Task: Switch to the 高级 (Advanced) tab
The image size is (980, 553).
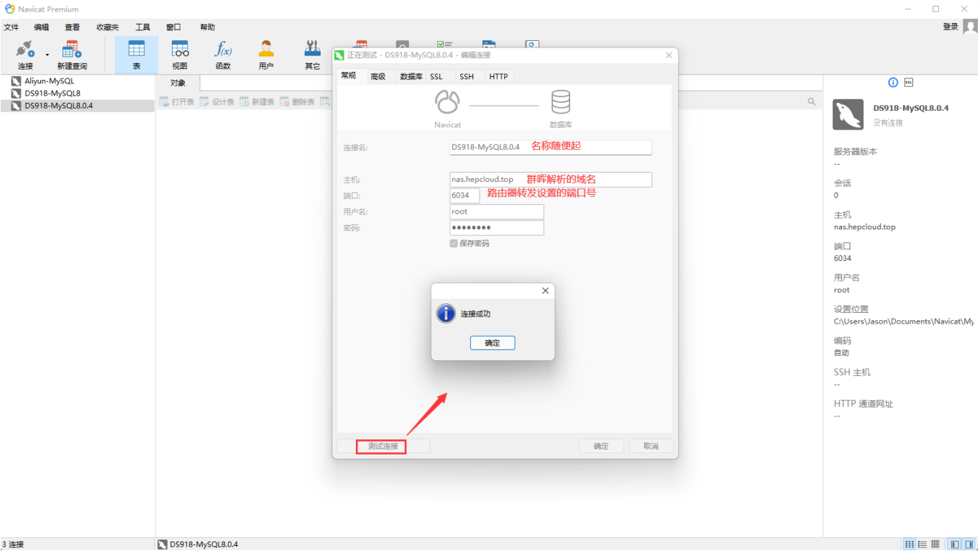Action: [378, 77]
